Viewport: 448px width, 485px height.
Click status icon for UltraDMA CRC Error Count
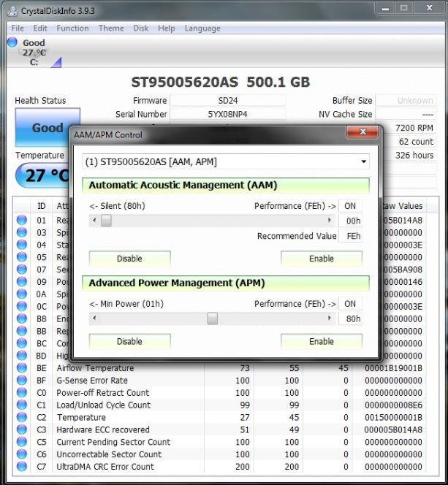tap(22, 467)
